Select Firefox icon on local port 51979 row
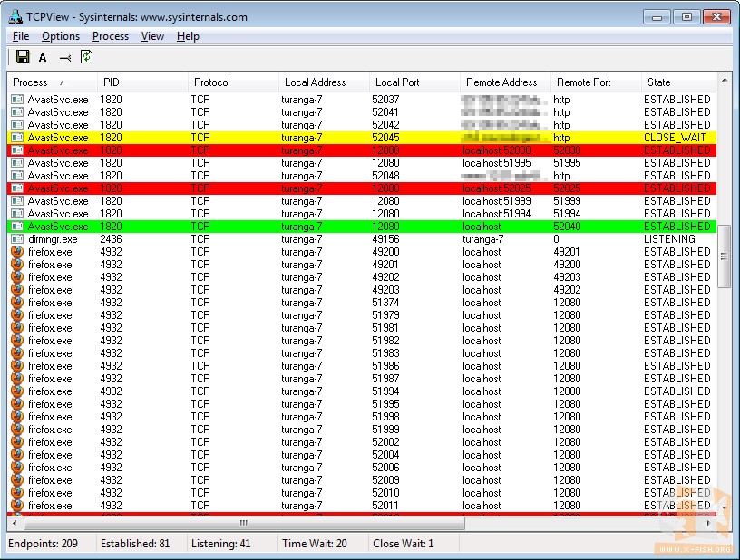The image size is (740, 560). coord(17,315)
